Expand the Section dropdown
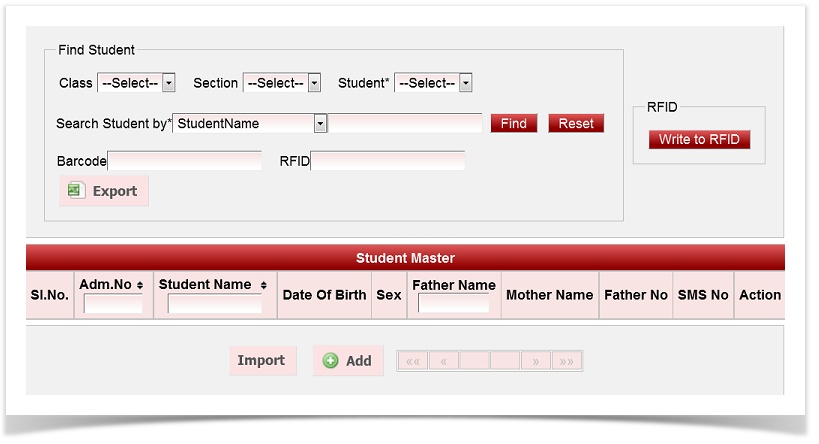The image size is (819, 444). click(x=314, y=83)
